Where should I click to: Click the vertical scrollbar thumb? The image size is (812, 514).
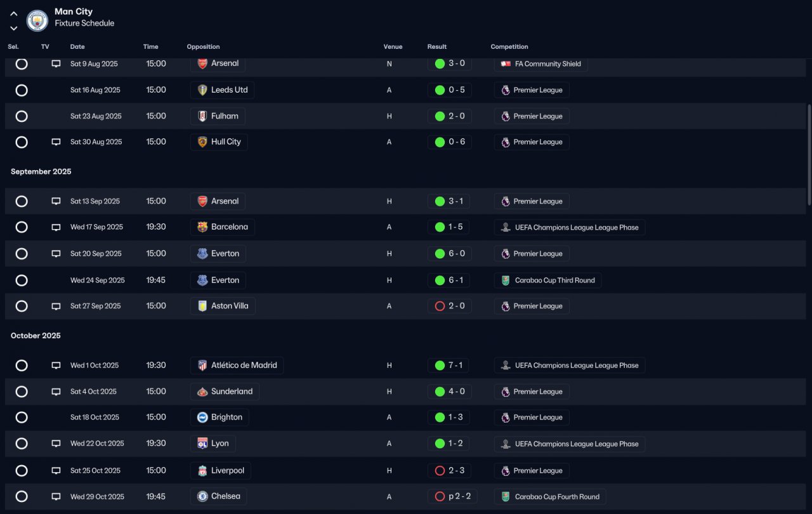(809, 154)
